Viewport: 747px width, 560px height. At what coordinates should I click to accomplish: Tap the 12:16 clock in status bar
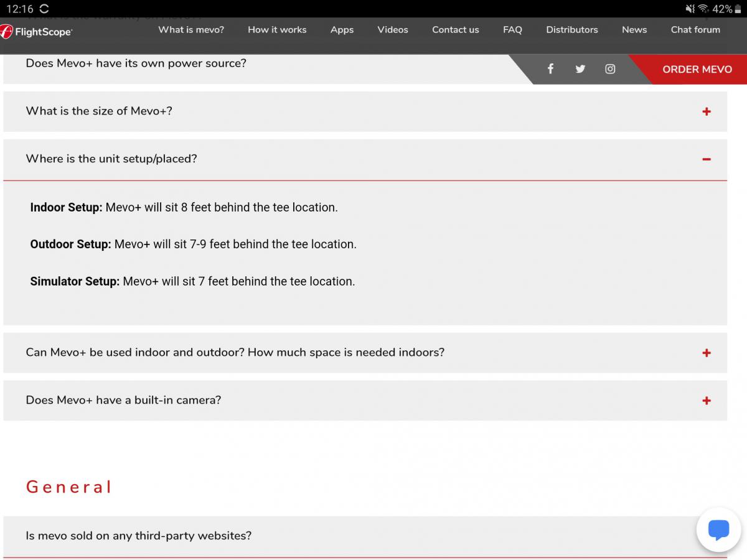pos(19,9)
